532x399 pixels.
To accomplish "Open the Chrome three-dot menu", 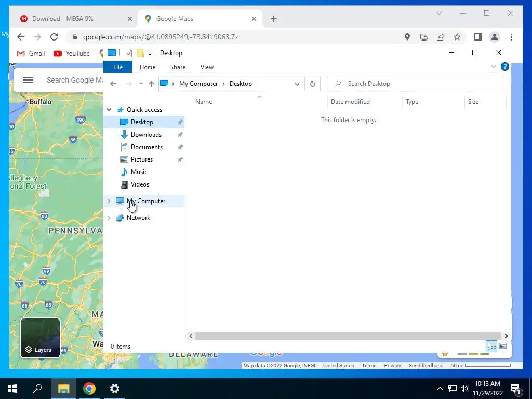I will coord(511,37).
